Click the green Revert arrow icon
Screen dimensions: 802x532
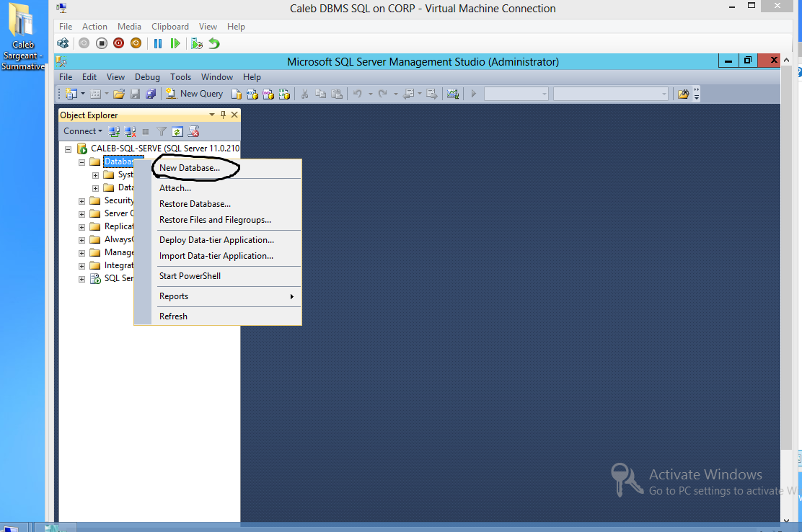tap(214, 43)
